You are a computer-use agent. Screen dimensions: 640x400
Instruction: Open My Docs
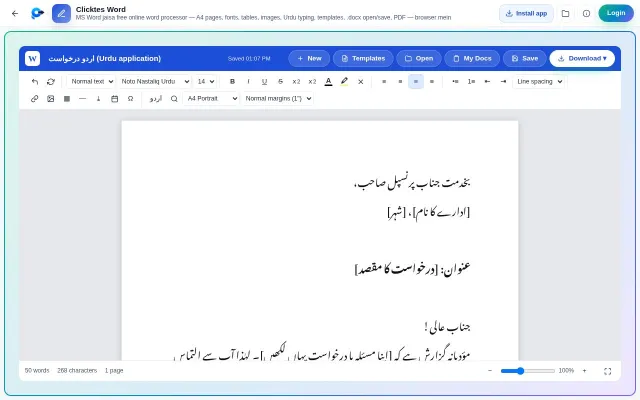point(472,58)
